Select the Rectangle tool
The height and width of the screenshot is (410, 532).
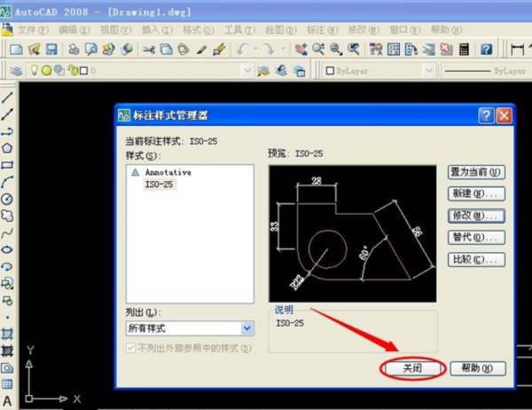click(7, 165)
